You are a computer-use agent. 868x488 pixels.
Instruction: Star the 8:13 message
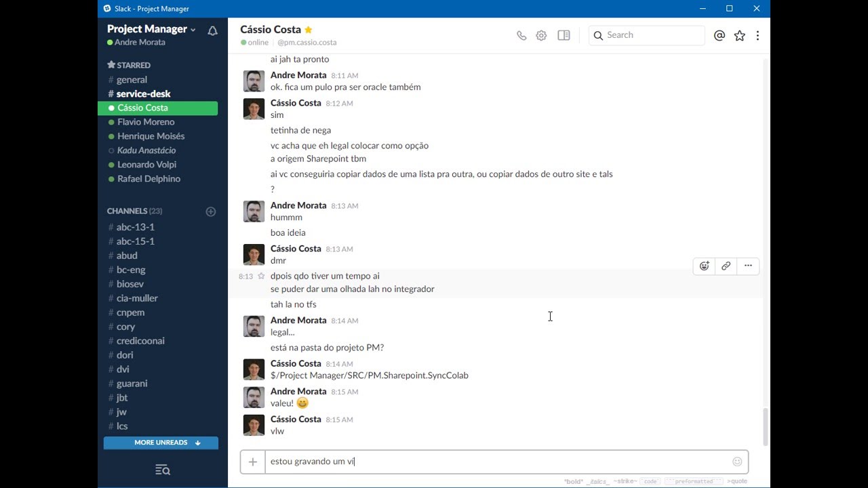(x=261, y=277)
